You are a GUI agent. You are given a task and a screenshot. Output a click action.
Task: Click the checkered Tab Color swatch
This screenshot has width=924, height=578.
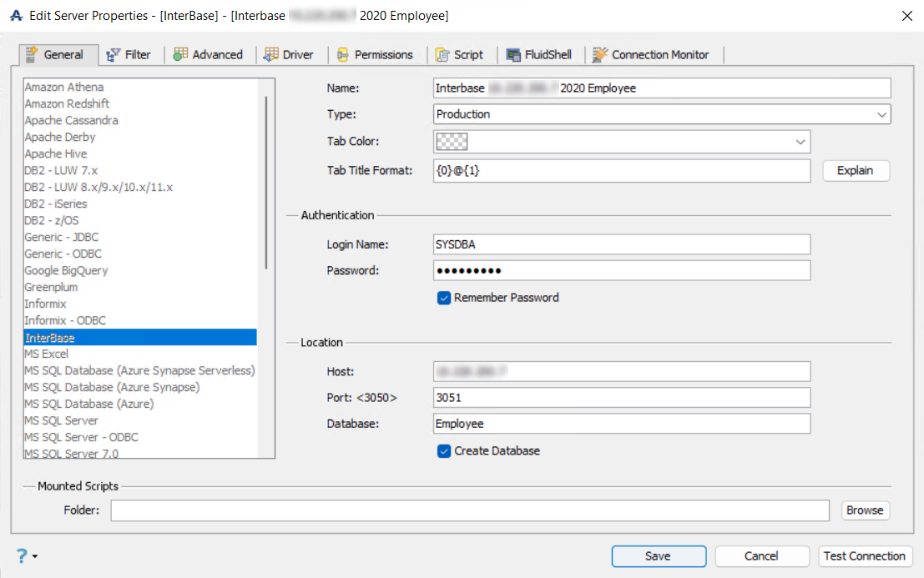point(452,143)
